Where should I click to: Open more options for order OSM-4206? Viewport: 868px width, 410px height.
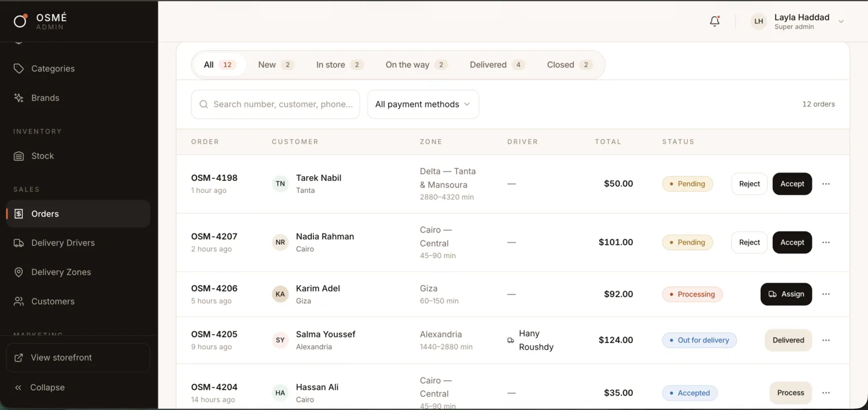[x=826, y=294]
